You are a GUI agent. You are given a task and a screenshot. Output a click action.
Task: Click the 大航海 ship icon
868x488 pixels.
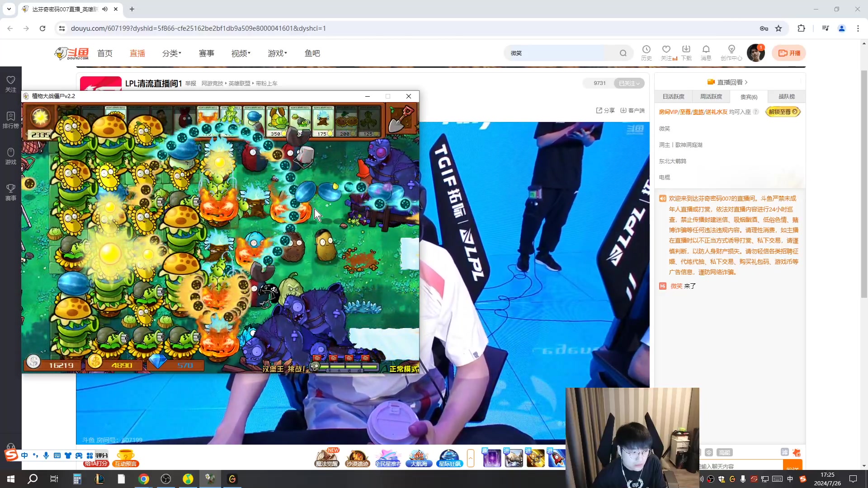419,458
